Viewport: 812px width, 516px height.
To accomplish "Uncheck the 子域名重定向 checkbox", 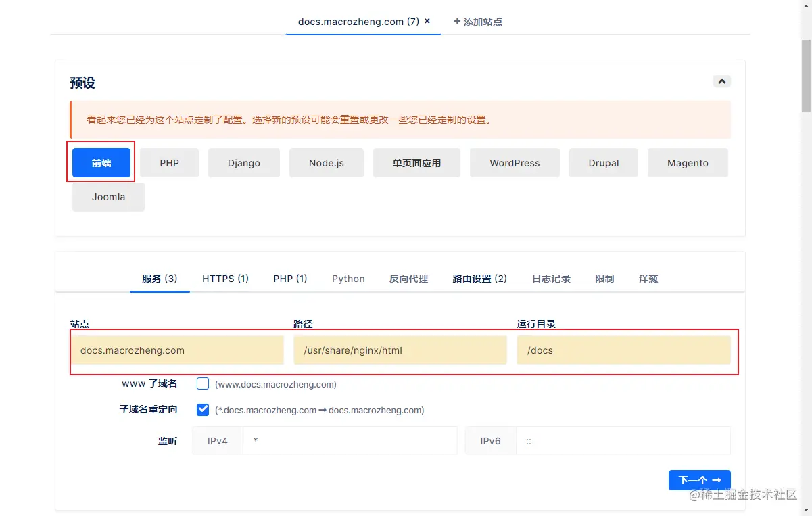I will pyautogui.click(x=203, y=409).
